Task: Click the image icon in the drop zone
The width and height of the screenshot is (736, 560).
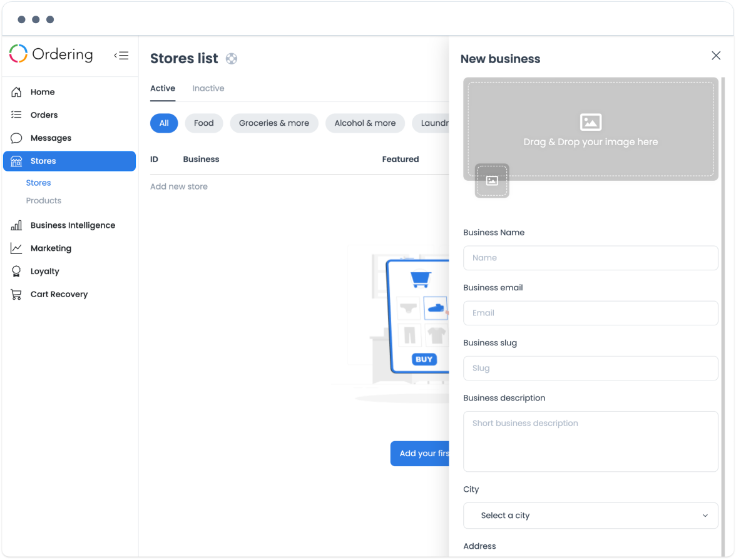Action: pos(591,122)
